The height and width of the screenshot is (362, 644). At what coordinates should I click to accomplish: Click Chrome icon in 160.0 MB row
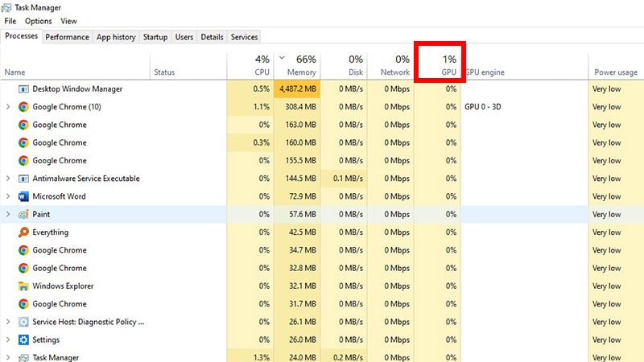coord(23,143)
